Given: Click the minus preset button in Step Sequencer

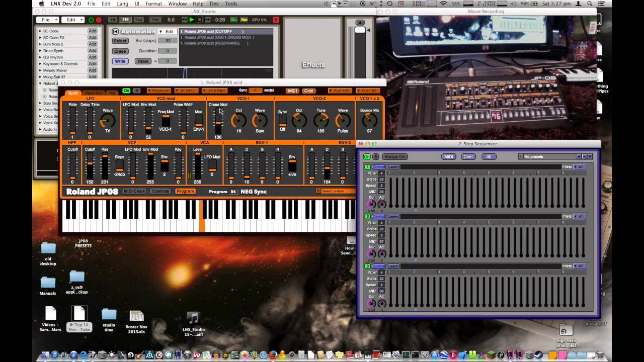Looking at the screenshot, I should (x=584, y=156).
